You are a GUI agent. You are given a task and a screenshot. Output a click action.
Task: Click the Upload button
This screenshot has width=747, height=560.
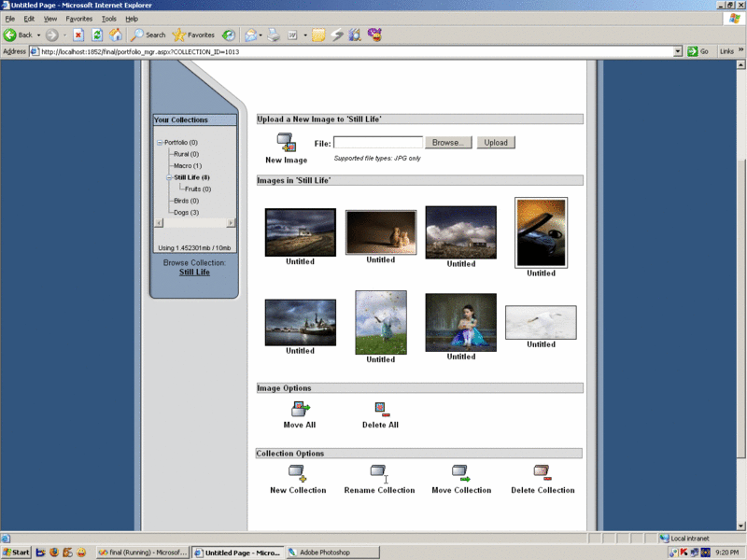click(x=495, y=143)
